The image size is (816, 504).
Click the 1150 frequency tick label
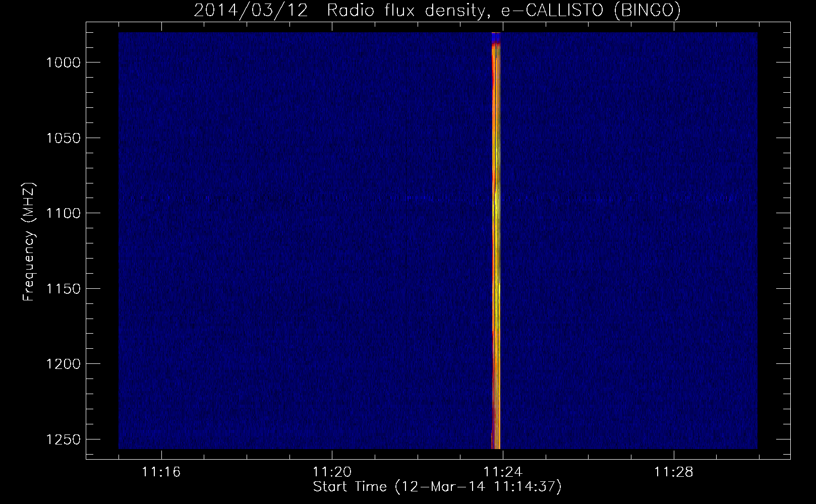63,289
